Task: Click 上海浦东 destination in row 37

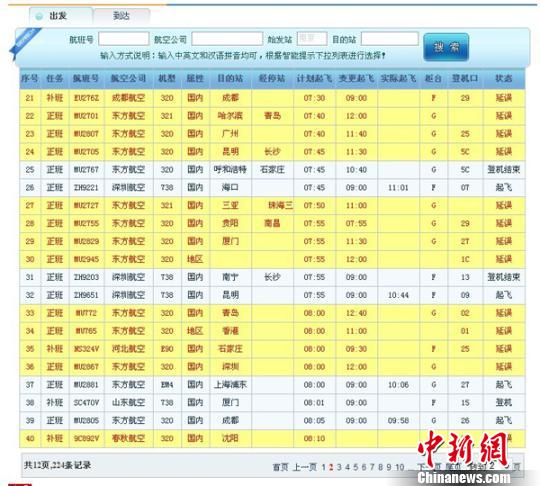Action: pyautogui.click(x=230, y=385)
